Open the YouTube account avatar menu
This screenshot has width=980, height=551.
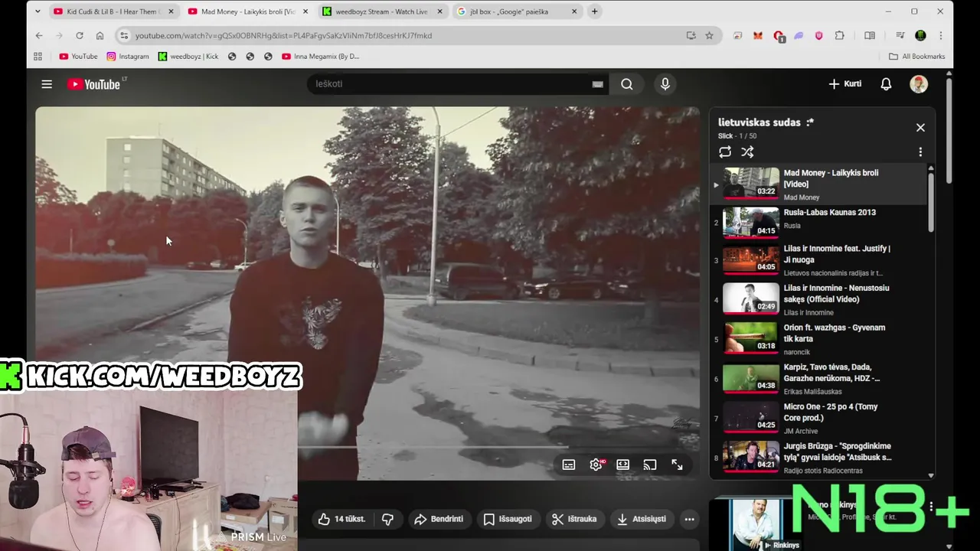tap(919, 84)
